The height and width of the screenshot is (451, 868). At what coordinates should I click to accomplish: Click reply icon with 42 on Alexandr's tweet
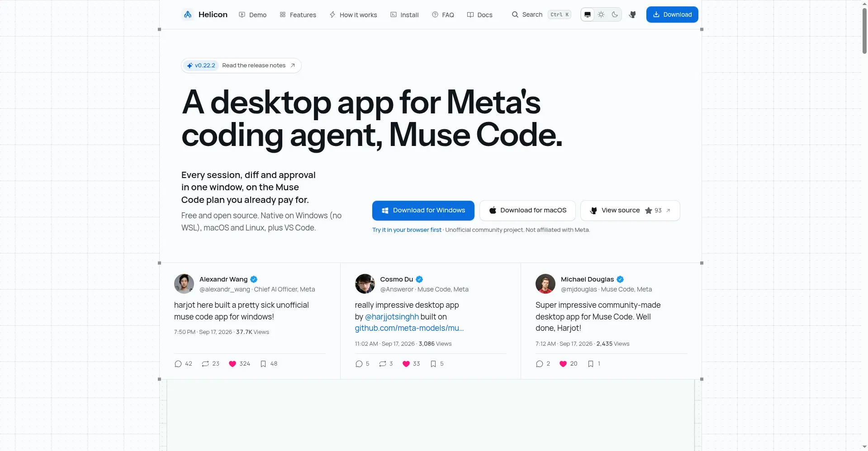coord(178,364)
